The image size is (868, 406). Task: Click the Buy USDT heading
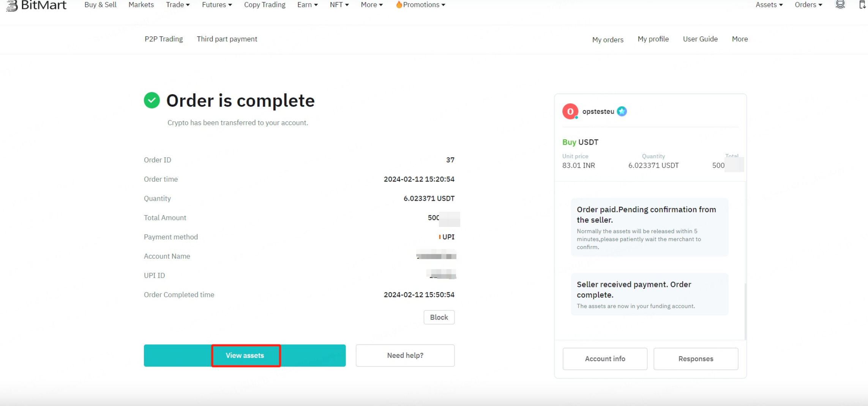point(580,142)
